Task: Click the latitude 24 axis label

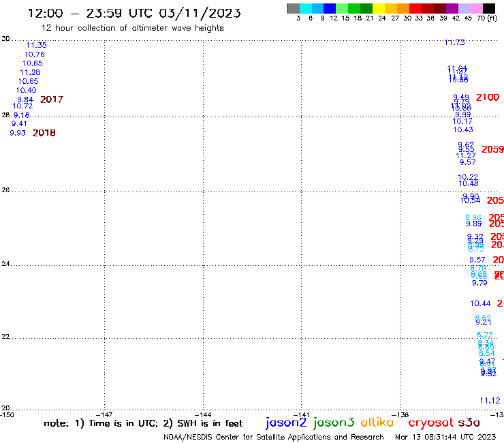Action: pos(5,264)
